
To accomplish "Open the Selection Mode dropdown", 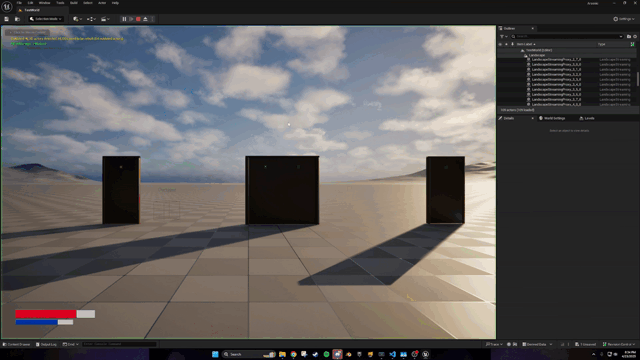I will [46, 19].
